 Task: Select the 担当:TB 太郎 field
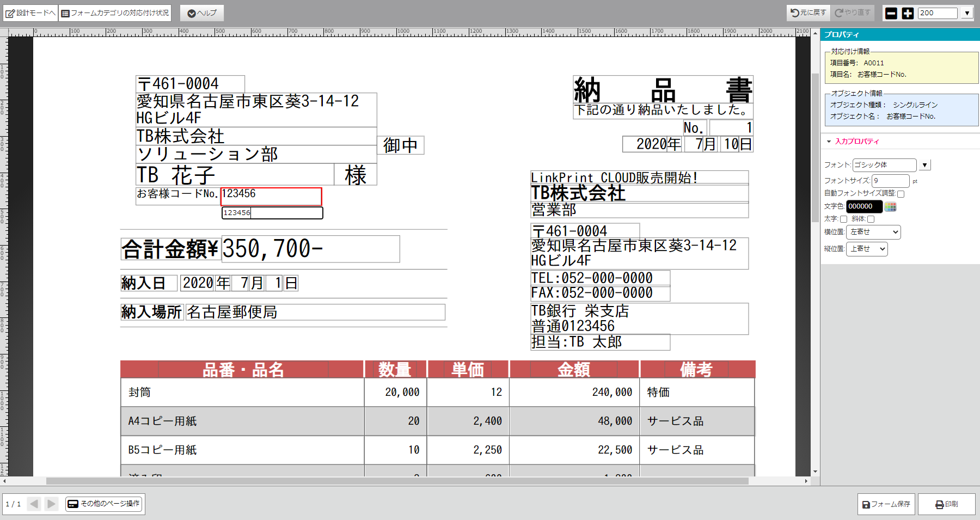[x=600, y=342]
